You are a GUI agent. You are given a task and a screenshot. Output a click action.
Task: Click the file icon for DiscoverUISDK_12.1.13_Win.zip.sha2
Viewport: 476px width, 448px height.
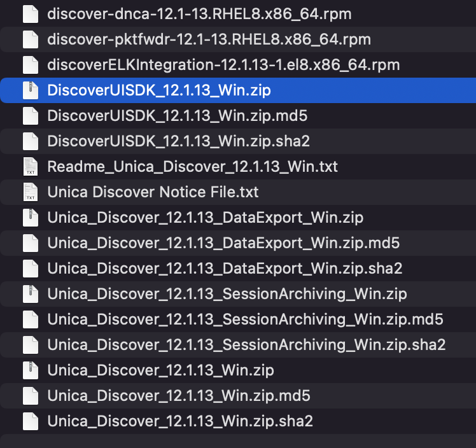point(31,141)
